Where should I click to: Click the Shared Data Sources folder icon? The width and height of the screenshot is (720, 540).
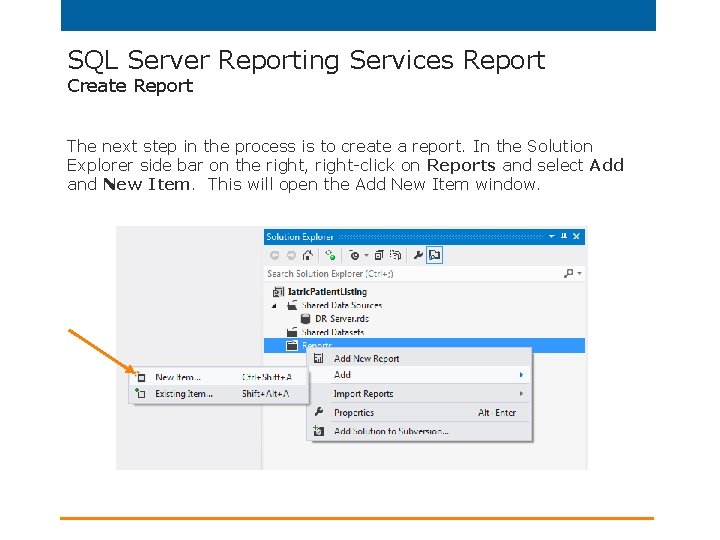point(292,305)
